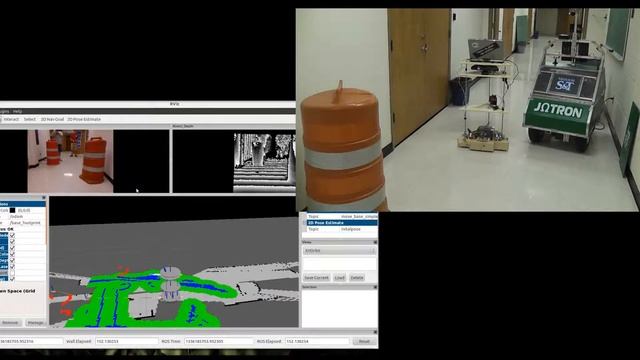Click the Save Current button
The width and height of the screenshot is (640, 360).
[316, 278]
